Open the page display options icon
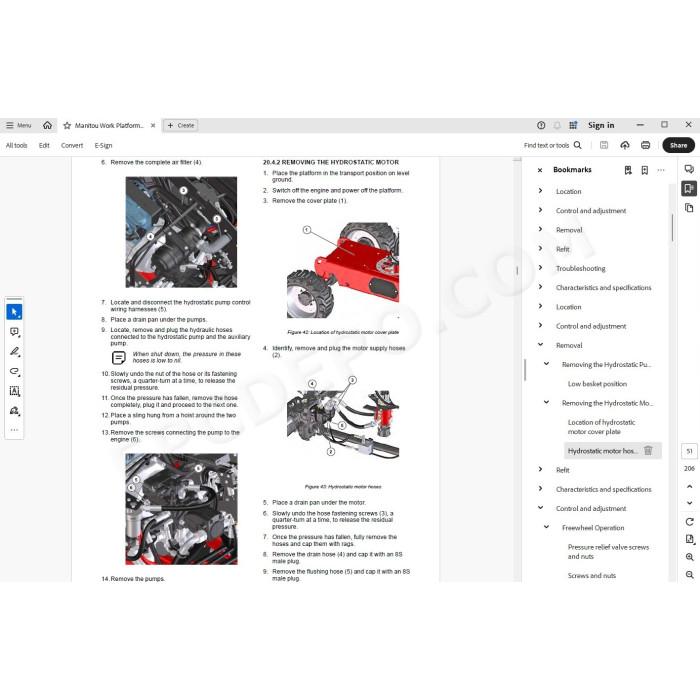The image size is (700, 700). [x=689, y=539]
